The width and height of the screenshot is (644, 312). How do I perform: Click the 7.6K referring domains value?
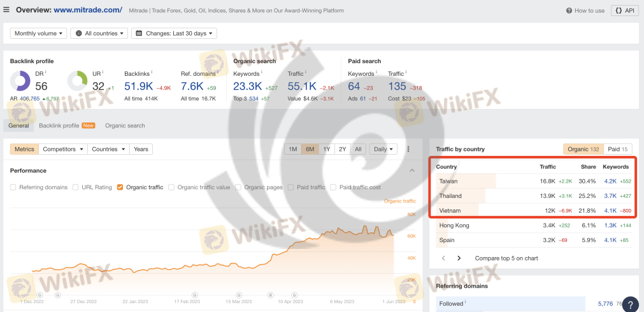coord(192,86)
